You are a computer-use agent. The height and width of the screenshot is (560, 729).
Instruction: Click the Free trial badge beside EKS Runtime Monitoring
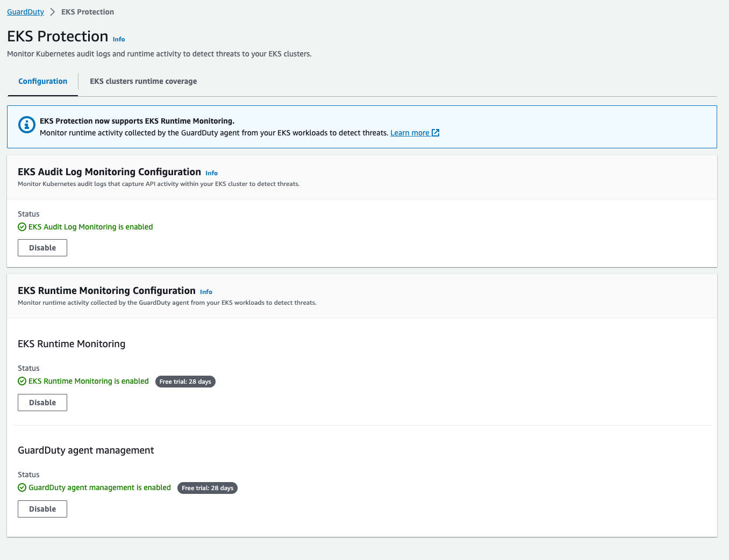[185, 382]
